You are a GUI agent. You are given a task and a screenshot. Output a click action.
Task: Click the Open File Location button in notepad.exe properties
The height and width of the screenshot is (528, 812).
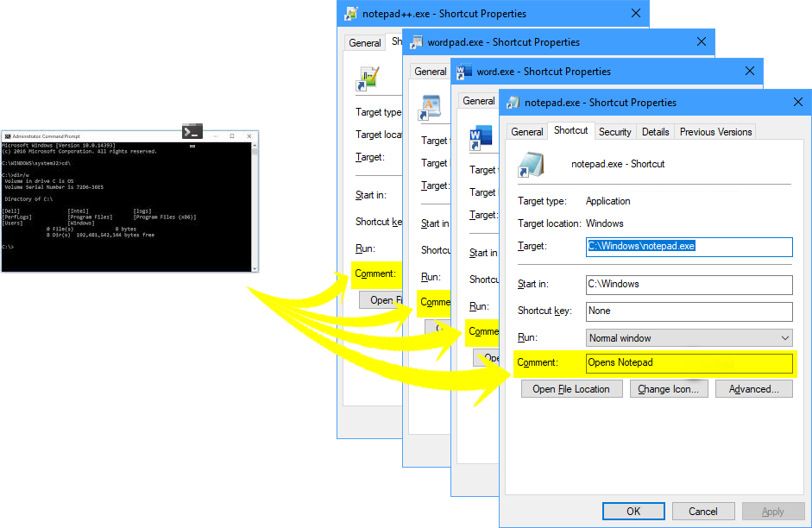(x=571, y=389)
